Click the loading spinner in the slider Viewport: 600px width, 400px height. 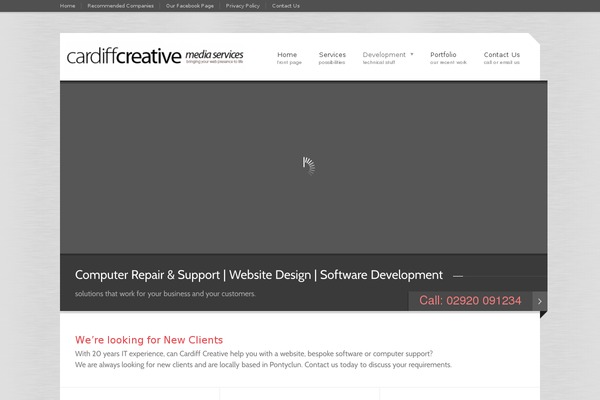click(308, 166)
